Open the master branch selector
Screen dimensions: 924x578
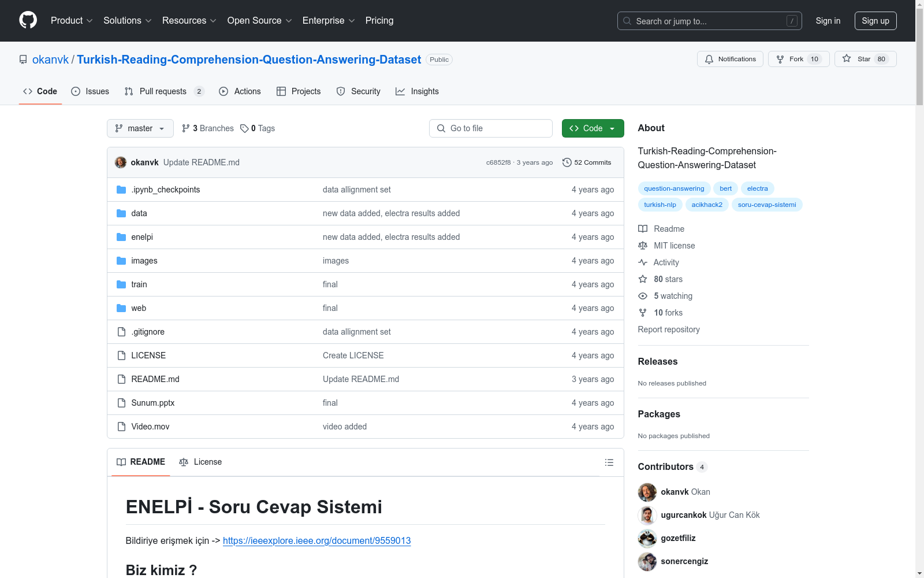[x=140, y=128]
